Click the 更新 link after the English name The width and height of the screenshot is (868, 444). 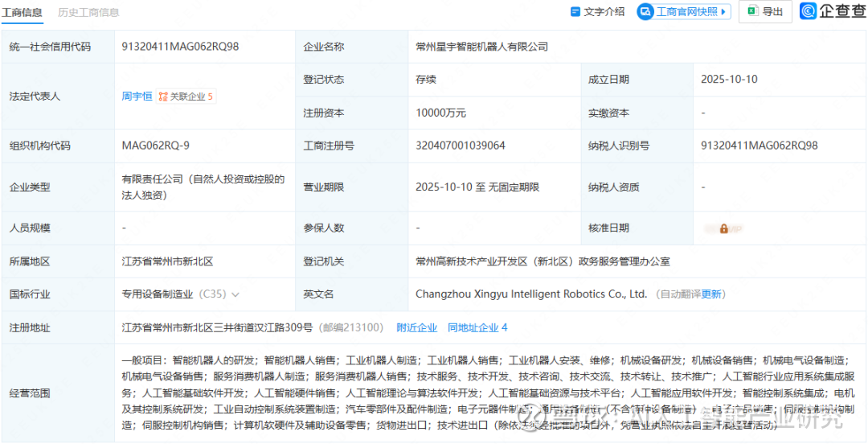click(x=710, y=294)
